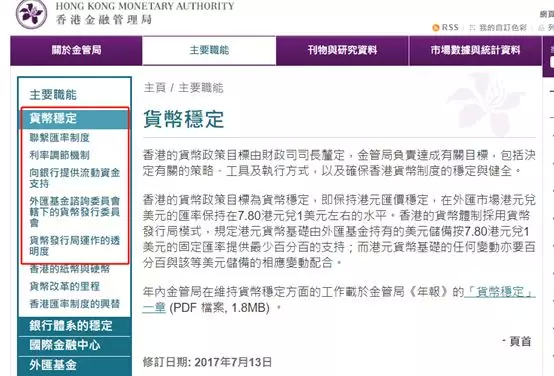Image resolution: width=554 pixels, height=376 pixels.
Task: Expand 外匯基金 sidebar section
Action: (75, 365)
